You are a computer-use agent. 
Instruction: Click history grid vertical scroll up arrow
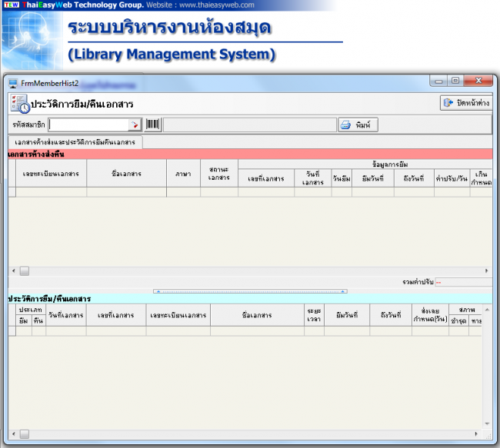(x=487, y=310)
